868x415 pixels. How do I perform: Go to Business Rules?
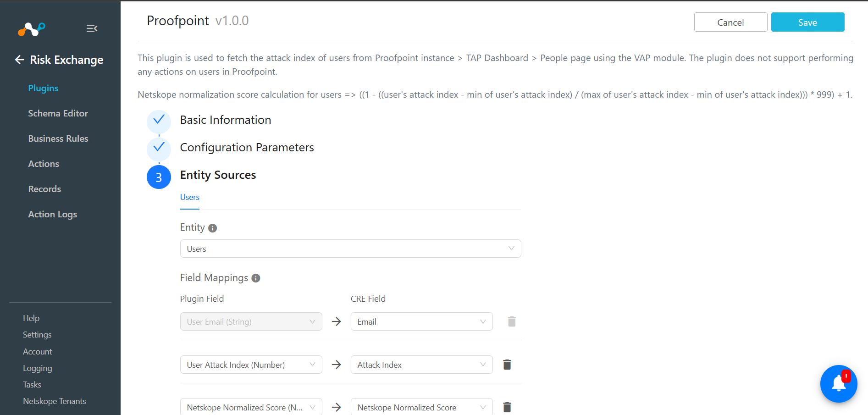pyautogui.click(x=58, y=138)
